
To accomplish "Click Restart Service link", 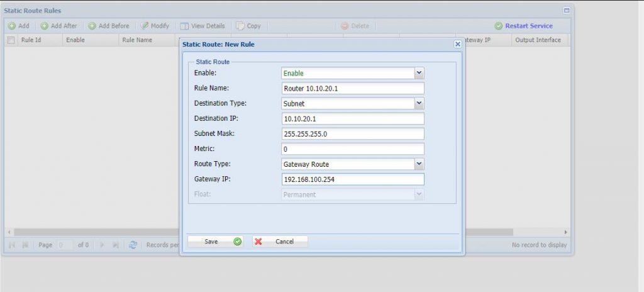I will pos(523,26).
